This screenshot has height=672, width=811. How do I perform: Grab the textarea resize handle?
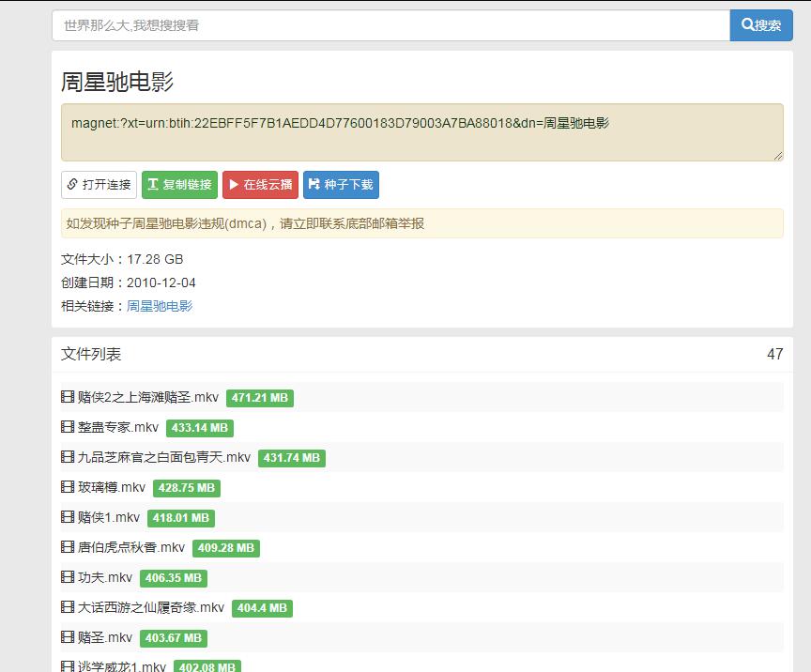(778, 156)
